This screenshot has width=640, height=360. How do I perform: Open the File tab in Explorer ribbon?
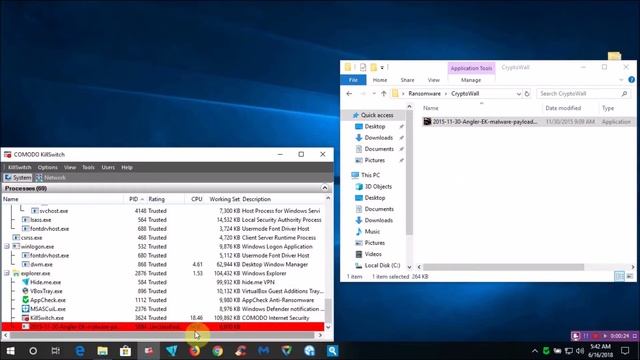[x=353, y=80]
